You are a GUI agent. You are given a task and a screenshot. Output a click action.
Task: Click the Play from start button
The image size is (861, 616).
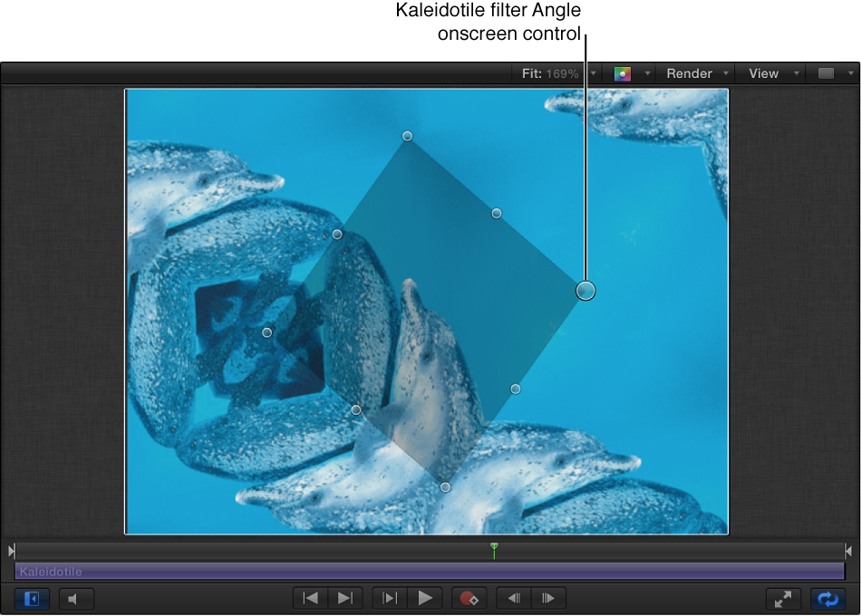pos(390,598)
